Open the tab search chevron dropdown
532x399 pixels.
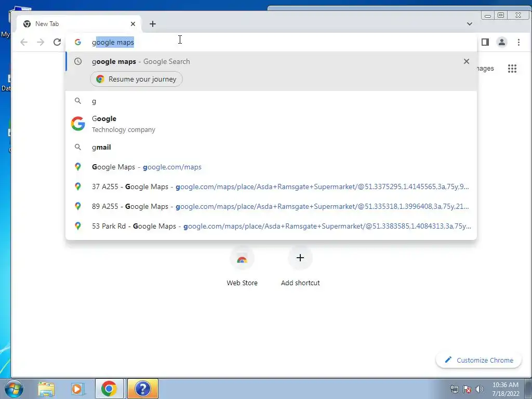point(470,24)
